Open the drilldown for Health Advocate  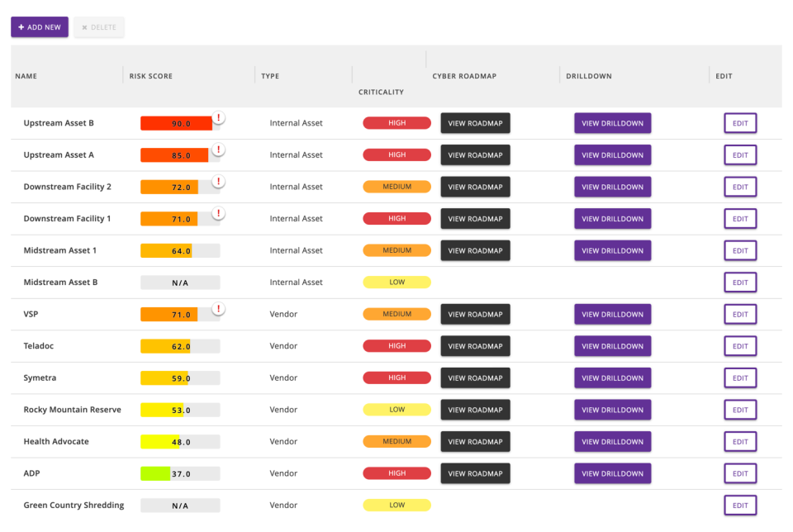pos(612,441)
